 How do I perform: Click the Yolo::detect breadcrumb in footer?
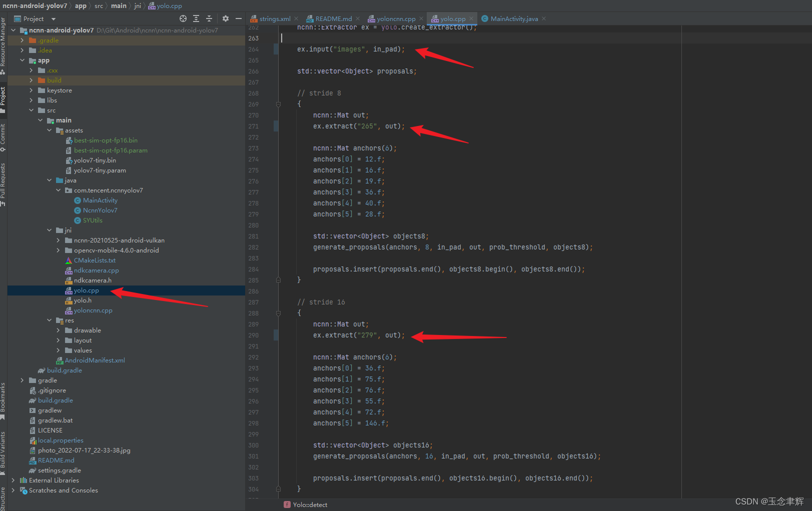coord(310,504)
